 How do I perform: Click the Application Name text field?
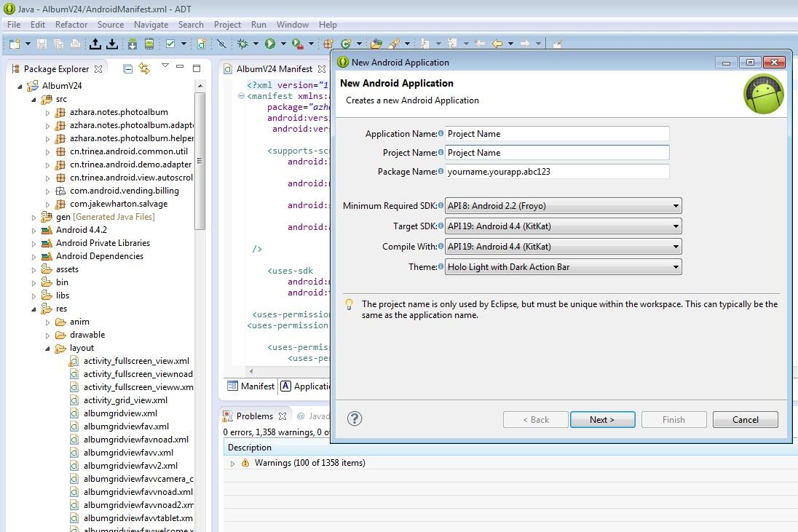(x=556, y=134)
